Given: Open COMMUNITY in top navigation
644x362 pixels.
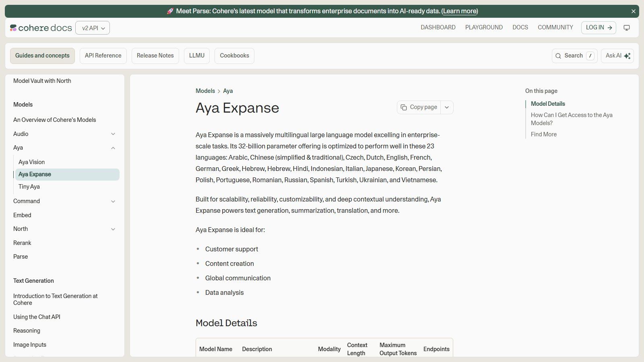Looking at the screenshot, I should click(x=555, y=27).
